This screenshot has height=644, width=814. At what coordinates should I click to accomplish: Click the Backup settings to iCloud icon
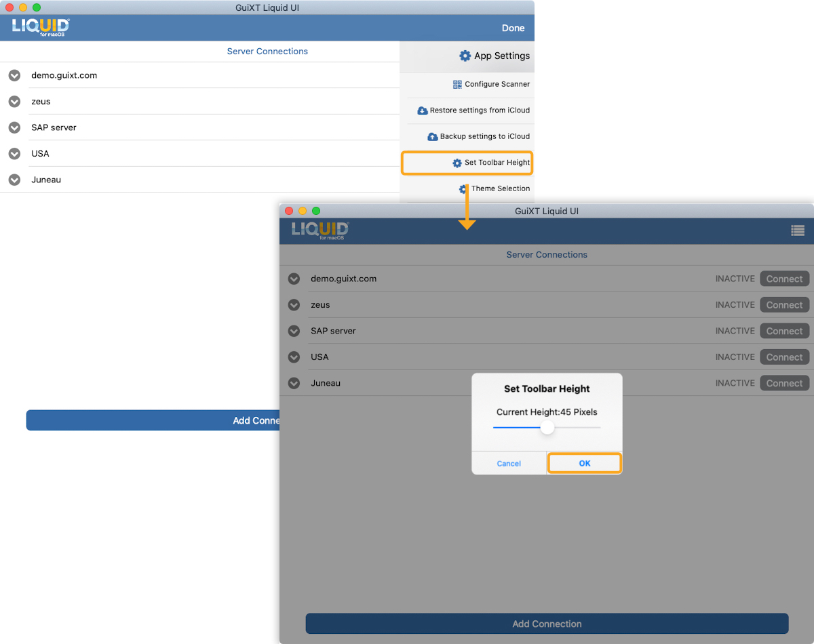[x=433, y=137]
